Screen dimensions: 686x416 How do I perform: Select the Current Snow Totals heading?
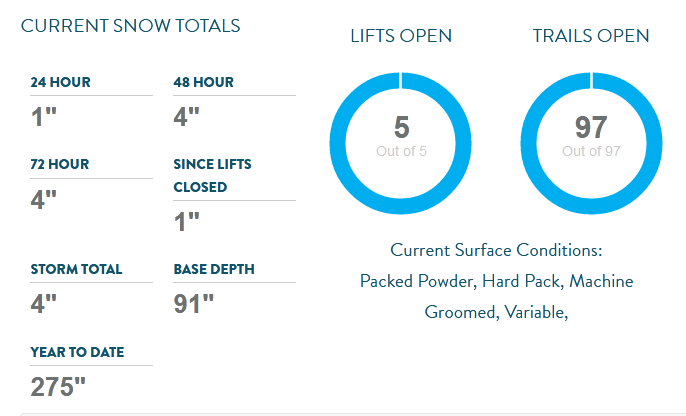click(x=130, y=26)
